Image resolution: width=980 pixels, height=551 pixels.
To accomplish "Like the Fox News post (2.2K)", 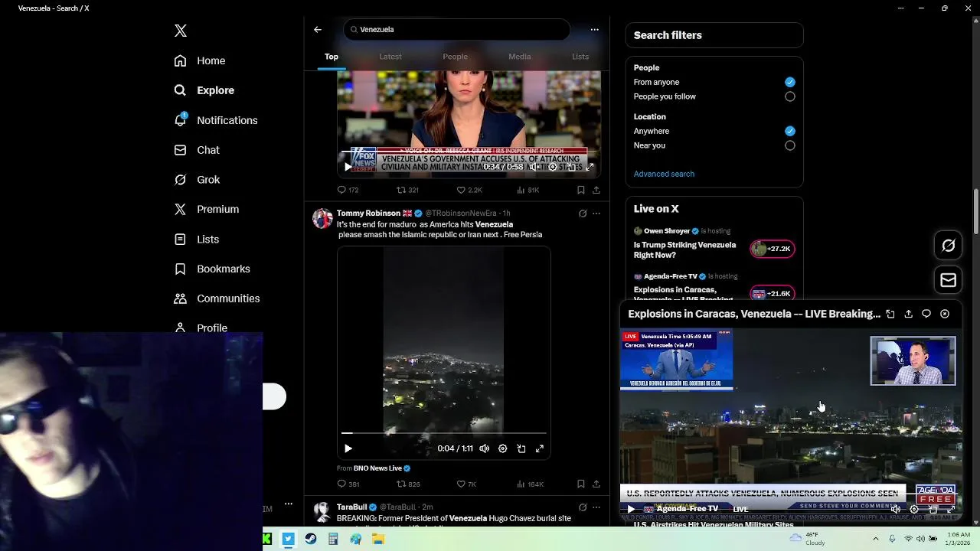I will pyautogui.click(x=469, y=190).
